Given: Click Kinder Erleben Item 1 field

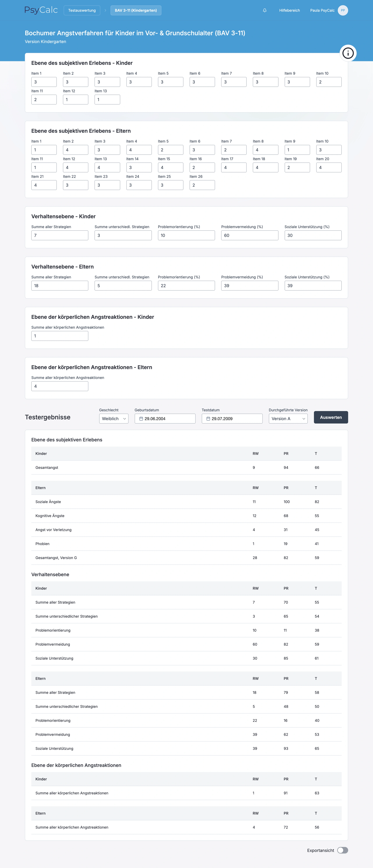Looking at the screenshot, I should [x=44, y=82].
